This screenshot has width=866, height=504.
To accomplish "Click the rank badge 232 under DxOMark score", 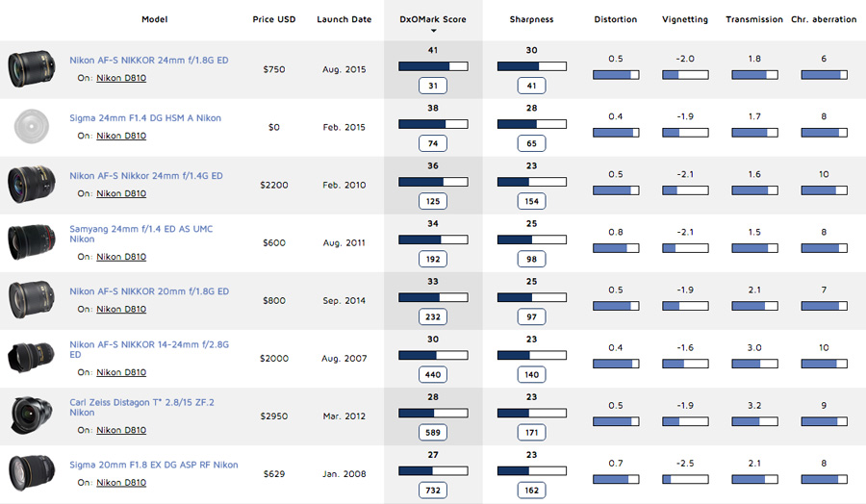I will coord(433,316).
